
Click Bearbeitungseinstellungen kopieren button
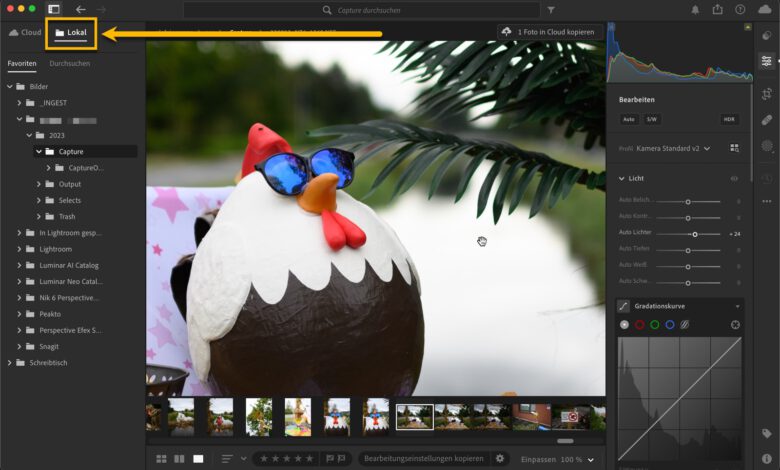423,458
